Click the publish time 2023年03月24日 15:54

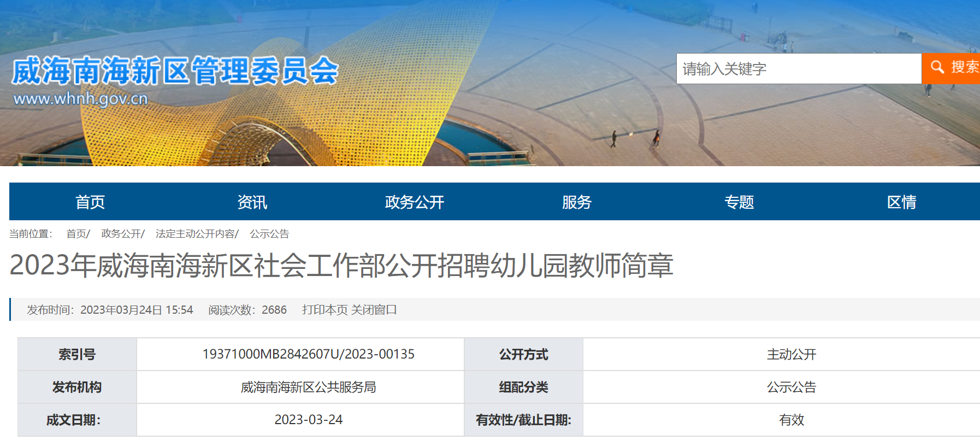110,310
